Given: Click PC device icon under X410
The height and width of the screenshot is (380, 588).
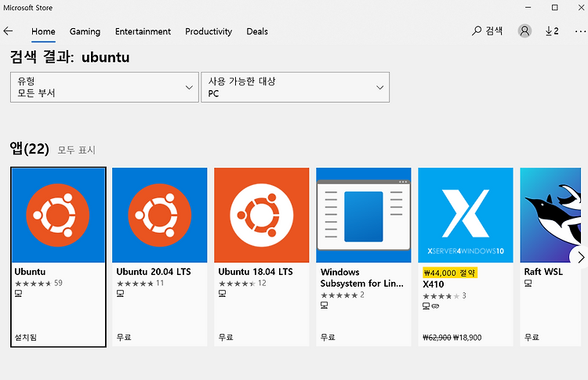Looking at the screenshot, I should (x=426, y=306).
